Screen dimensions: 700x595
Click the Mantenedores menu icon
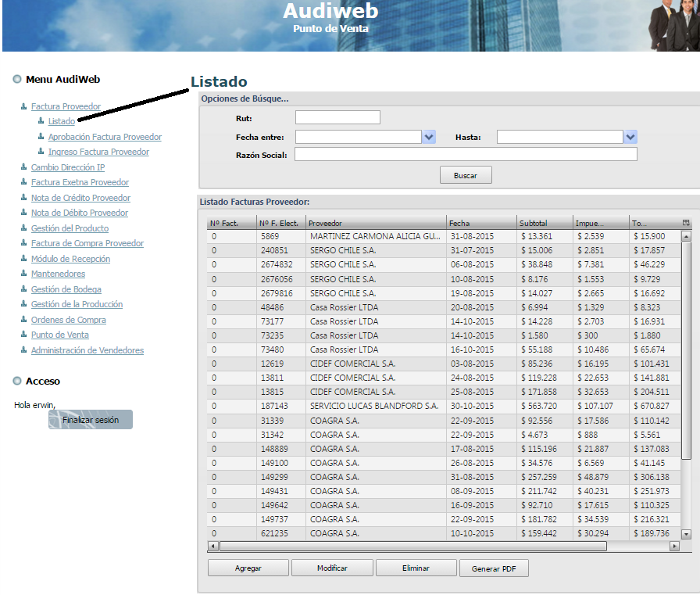pos(23,274)
